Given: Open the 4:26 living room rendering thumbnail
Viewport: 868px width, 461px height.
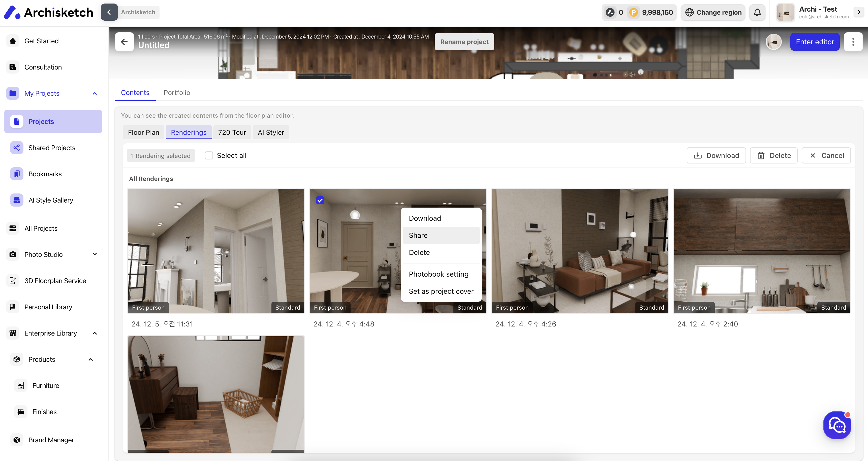Looking at the screenshot, I should tap(579, 251).
